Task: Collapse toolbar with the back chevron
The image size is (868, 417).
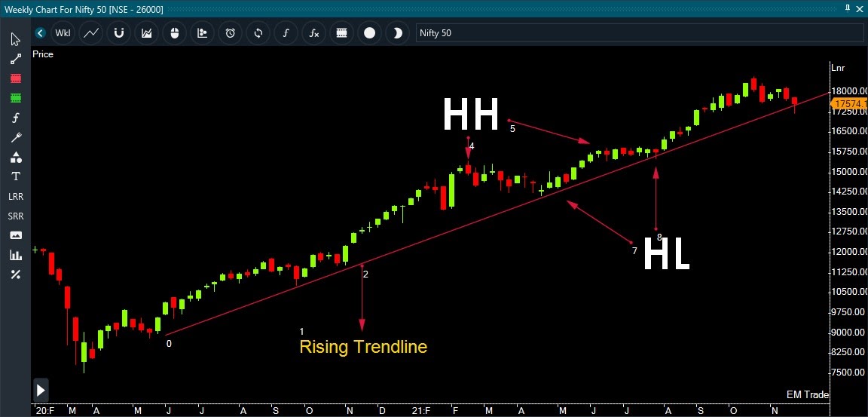Action: point(40,33)
